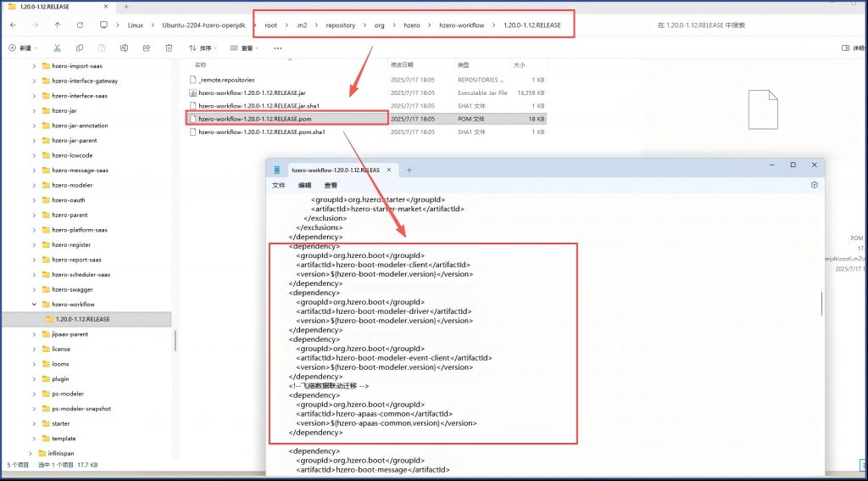The image size is (868, 481).
Task: Click the Delete trash icon in toolbar
Action: click(x=169, y=48)
